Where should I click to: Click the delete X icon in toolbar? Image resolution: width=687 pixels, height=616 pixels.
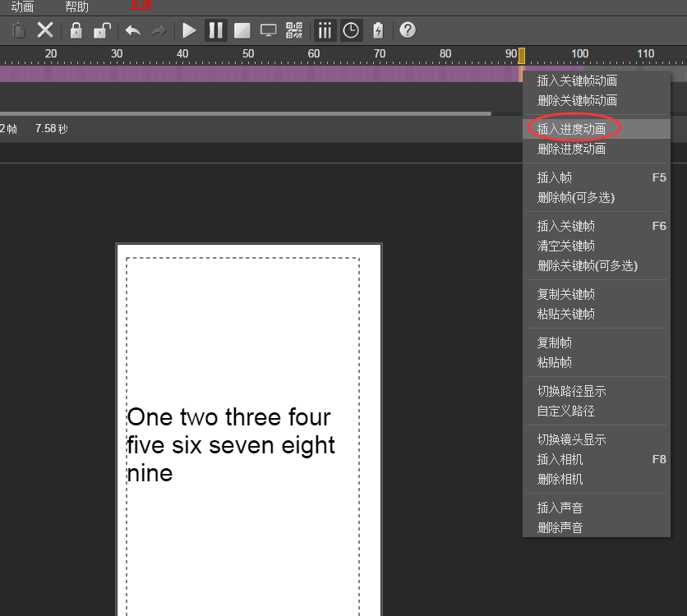(45, 30)
